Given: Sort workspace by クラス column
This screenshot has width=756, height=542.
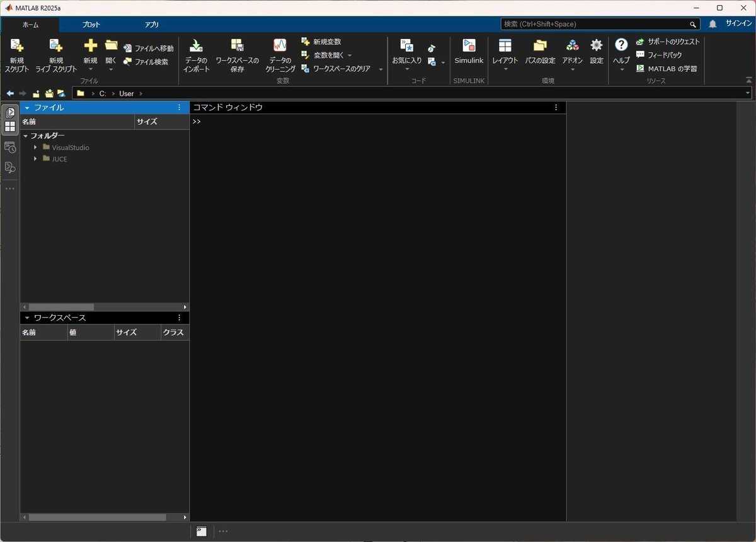Looking at the screenshot, I should tap(175, 332).
